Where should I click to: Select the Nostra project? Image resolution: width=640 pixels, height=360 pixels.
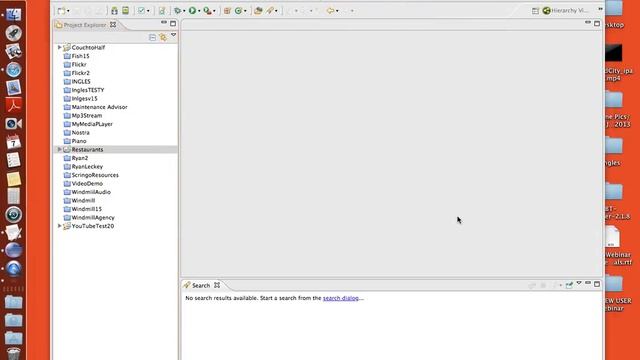76,133
